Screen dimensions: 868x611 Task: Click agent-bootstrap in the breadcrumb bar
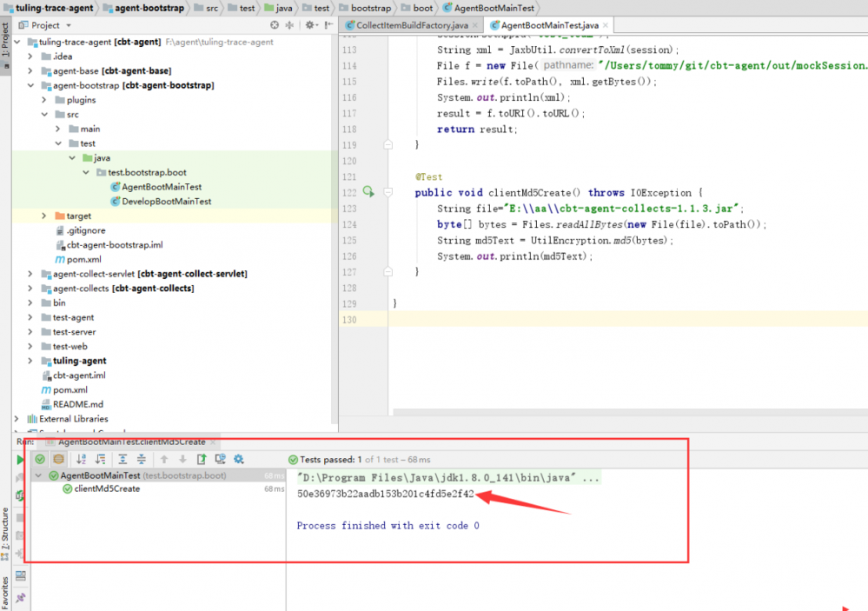coord(142,8)
